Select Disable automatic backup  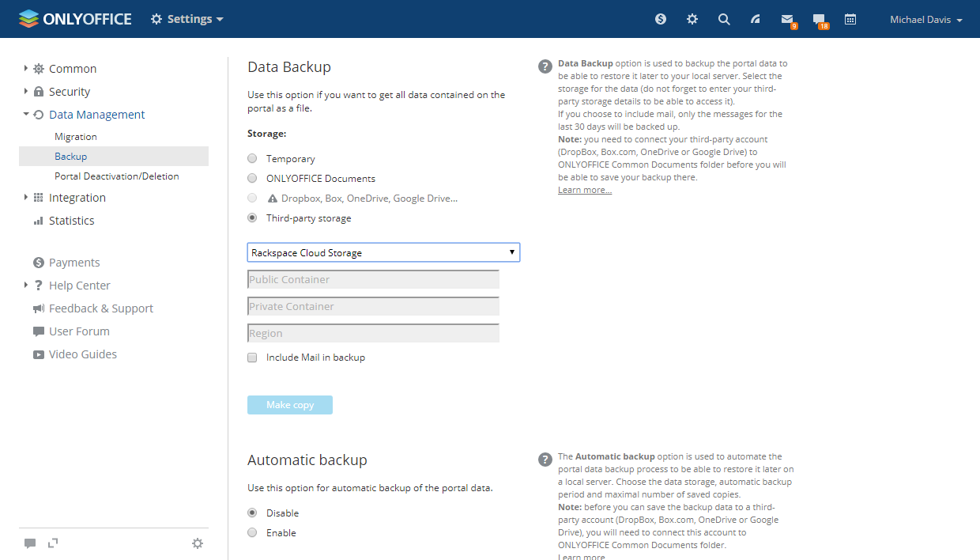tap(252, 513)
